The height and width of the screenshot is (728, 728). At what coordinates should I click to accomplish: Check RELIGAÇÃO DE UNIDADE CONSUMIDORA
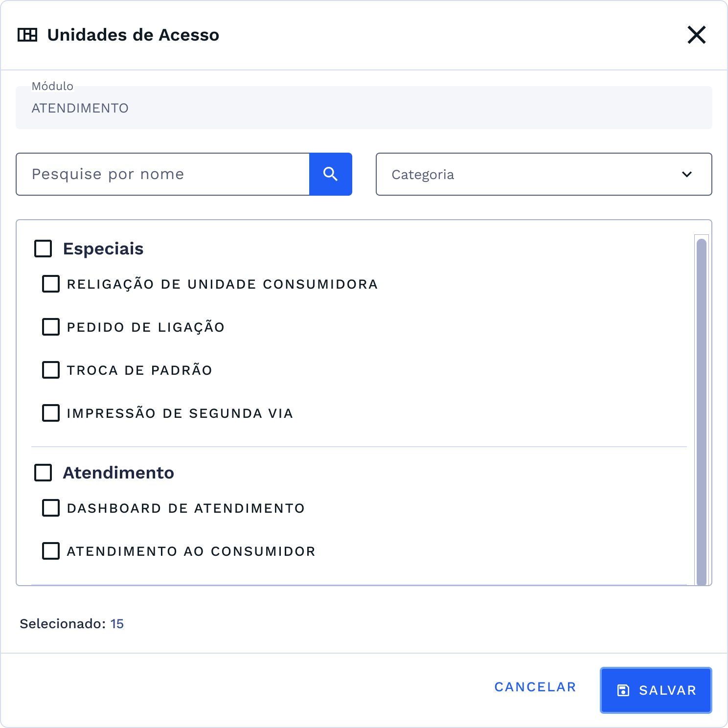[51, 284]
